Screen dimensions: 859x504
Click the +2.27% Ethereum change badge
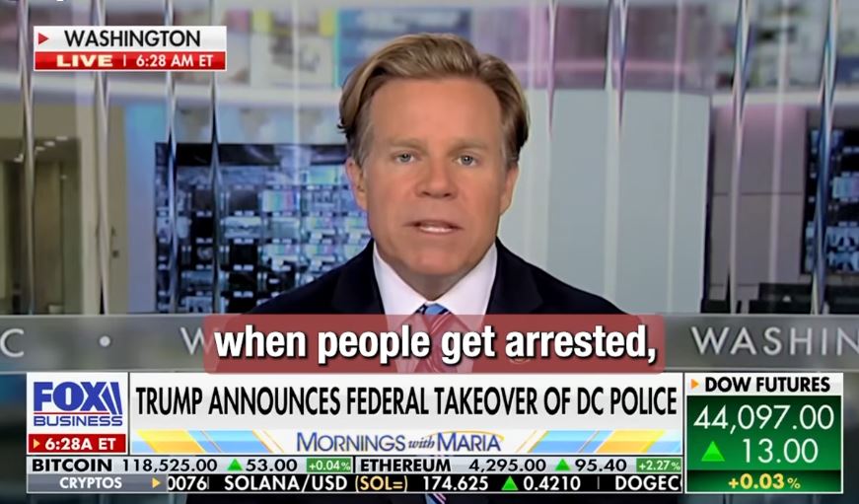tap(658, 466)
